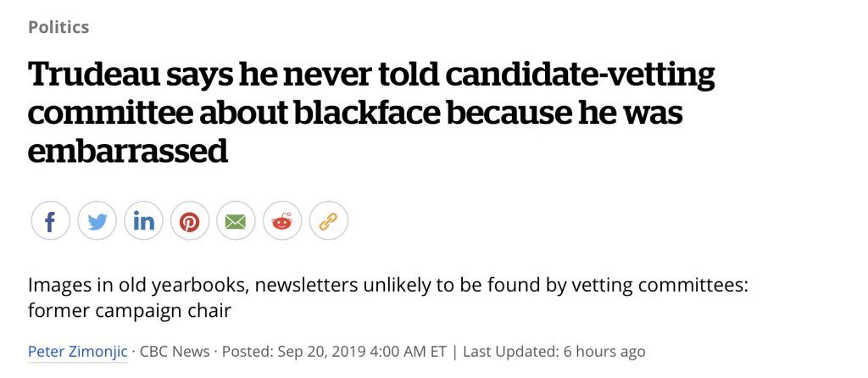Click the subheadline about old yearbooks
The height and width of the screenshot is (378, 868).
388,299
